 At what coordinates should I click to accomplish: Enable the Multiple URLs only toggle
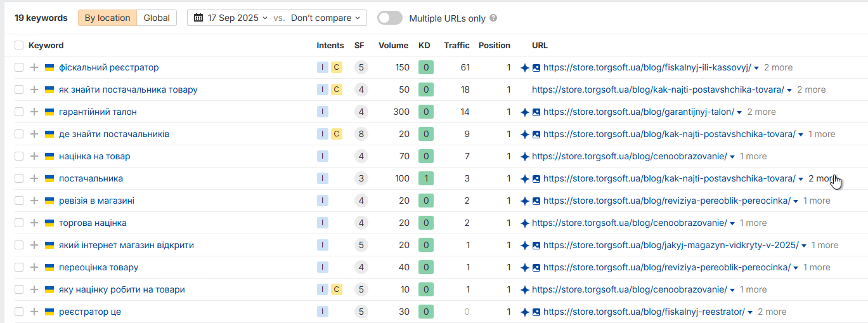390,18
